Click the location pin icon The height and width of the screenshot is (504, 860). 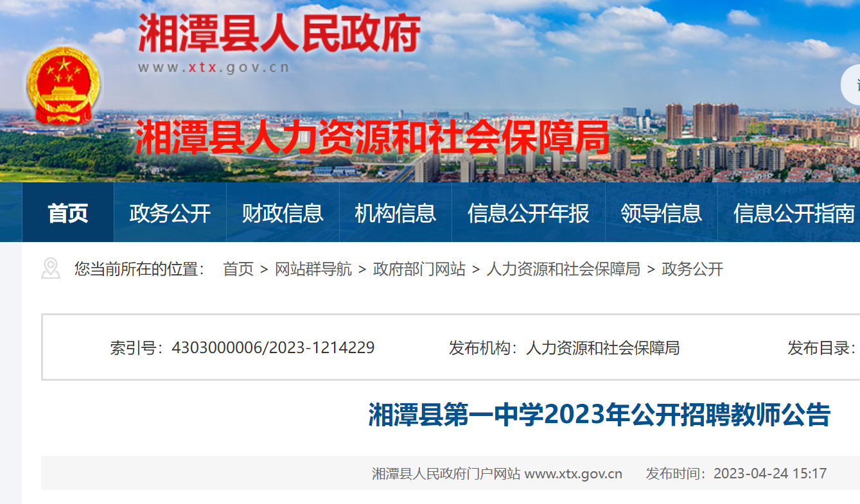(51, 268)
